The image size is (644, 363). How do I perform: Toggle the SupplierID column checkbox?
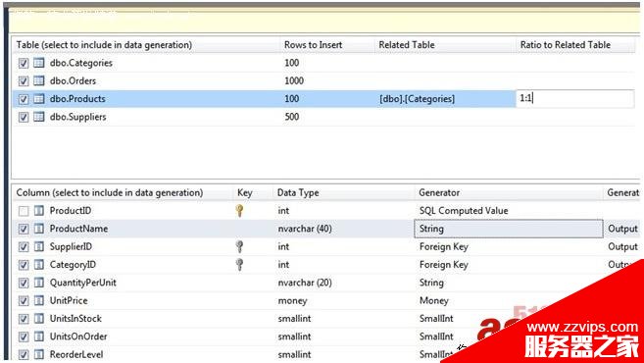coord(24,247)
